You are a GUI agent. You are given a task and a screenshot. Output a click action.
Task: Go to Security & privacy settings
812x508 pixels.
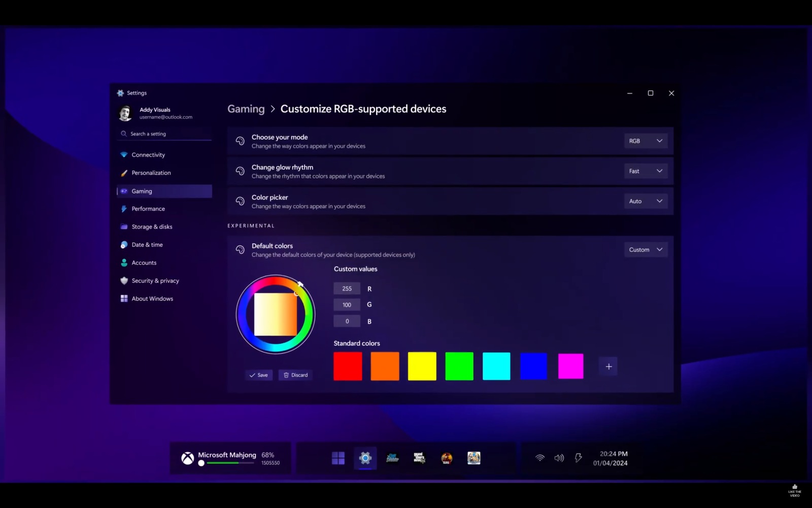pos(155,281)
